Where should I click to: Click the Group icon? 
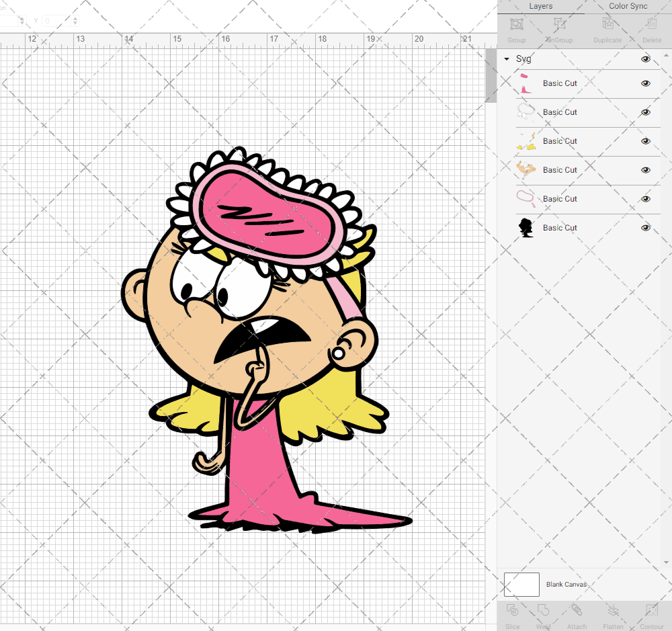[516, 24]
